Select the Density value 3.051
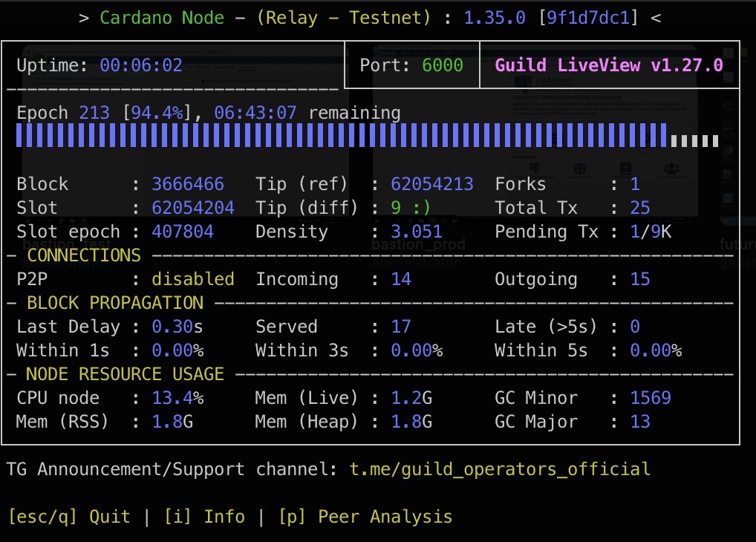The image size is (756, 542). pyautogui.click(x=417, y=232)
